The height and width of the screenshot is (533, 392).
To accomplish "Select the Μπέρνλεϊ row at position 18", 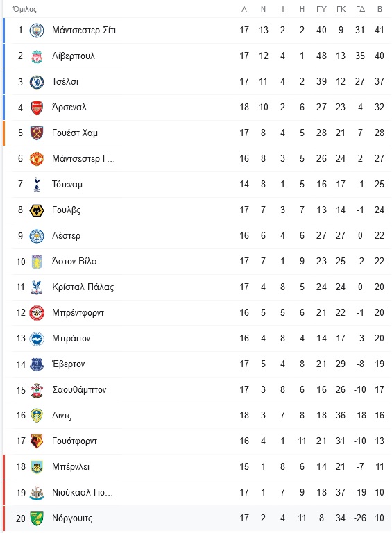I will point(198,467).
